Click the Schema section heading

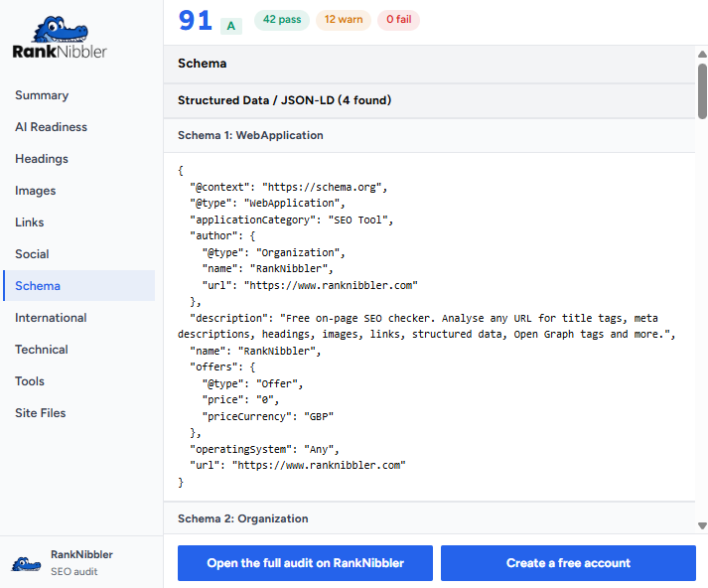click(x=202, y=64)
